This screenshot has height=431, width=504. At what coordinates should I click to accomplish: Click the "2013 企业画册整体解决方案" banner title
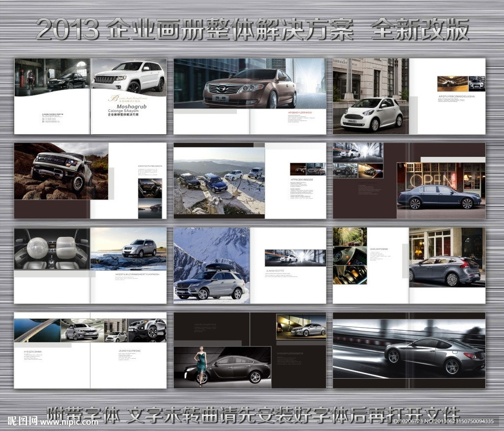tap(194, 30)
